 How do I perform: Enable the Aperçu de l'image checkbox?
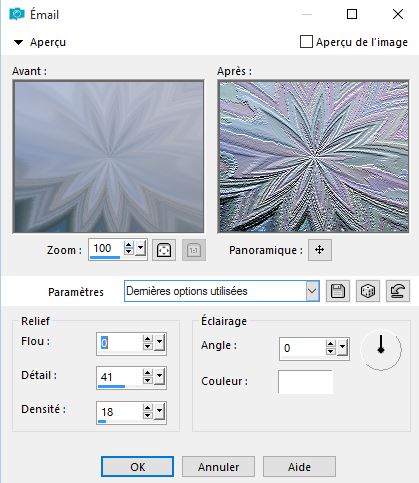point(306,42)
